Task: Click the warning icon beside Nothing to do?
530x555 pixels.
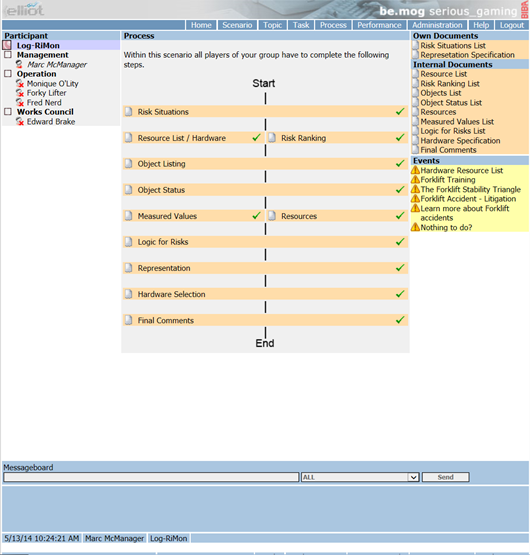Action: pyautogui.click(x=415, y=227)
